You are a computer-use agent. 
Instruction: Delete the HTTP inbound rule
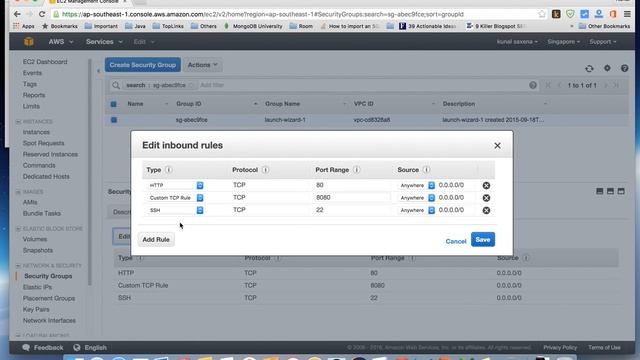tap(486, 185)
